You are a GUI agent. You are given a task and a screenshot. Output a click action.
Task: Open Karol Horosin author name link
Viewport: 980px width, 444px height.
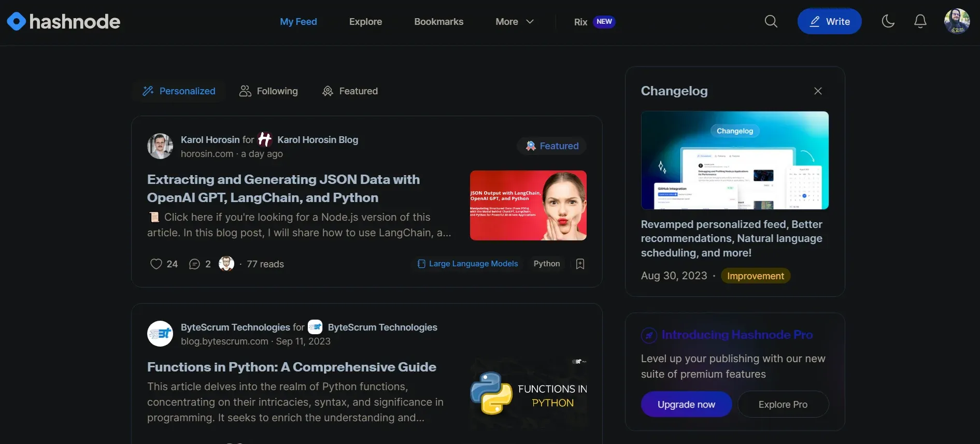tap(210, 140)
